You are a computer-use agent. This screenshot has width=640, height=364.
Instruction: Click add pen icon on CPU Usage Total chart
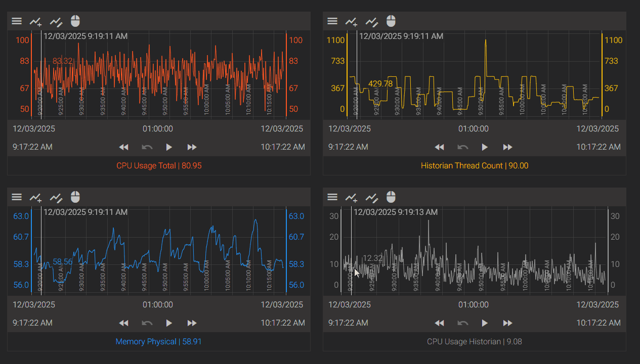pos(35,21)
